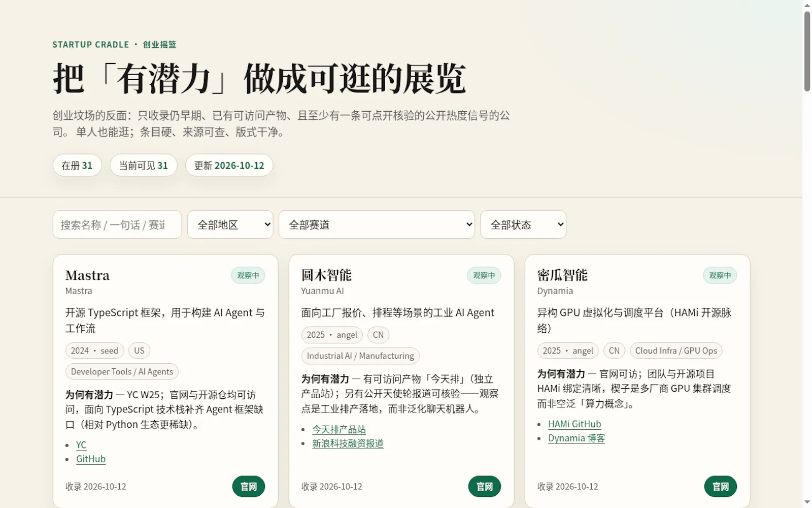
Task: Click the CN tag on 圆木智能 card
Action: [x=378, y=335]
